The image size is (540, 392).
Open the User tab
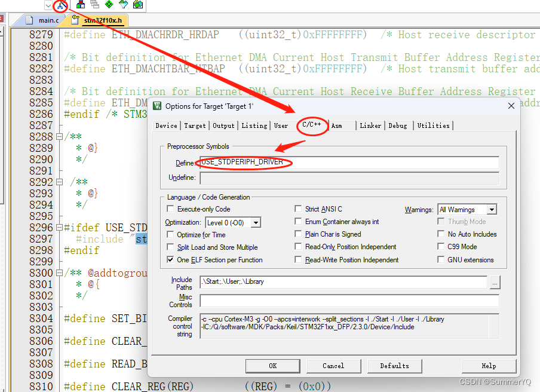tap(281, 125)
